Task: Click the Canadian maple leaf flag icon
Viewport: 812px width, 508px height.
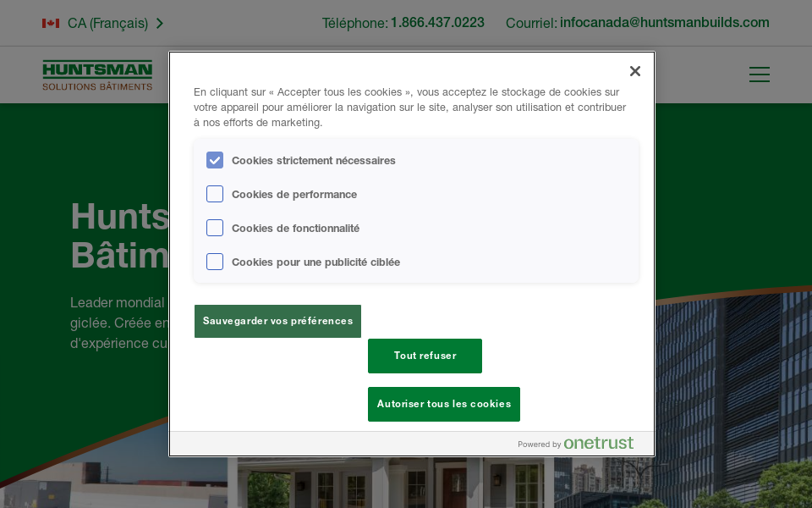Action: pos(52,23)
